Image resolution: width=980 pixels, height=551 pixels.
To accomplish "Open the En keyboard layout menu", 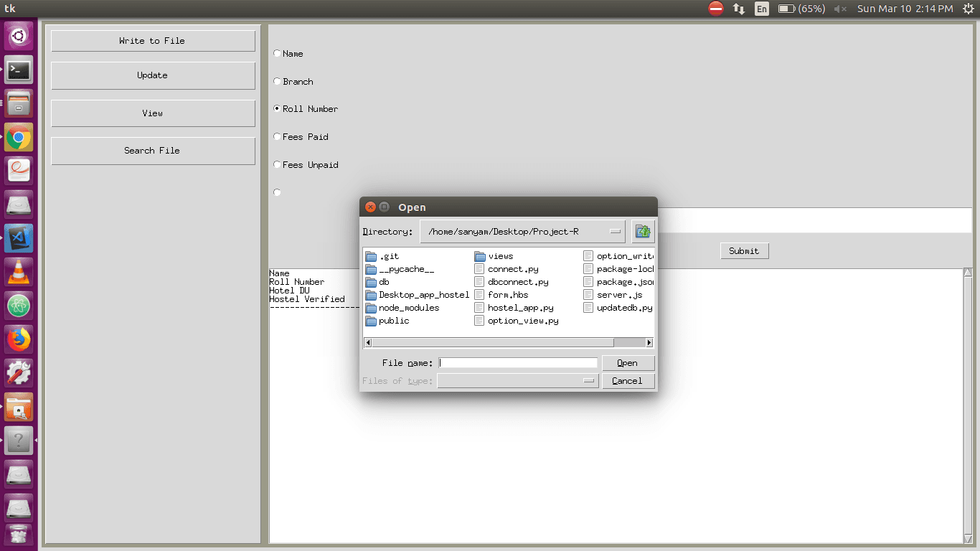I will point(762,9).
